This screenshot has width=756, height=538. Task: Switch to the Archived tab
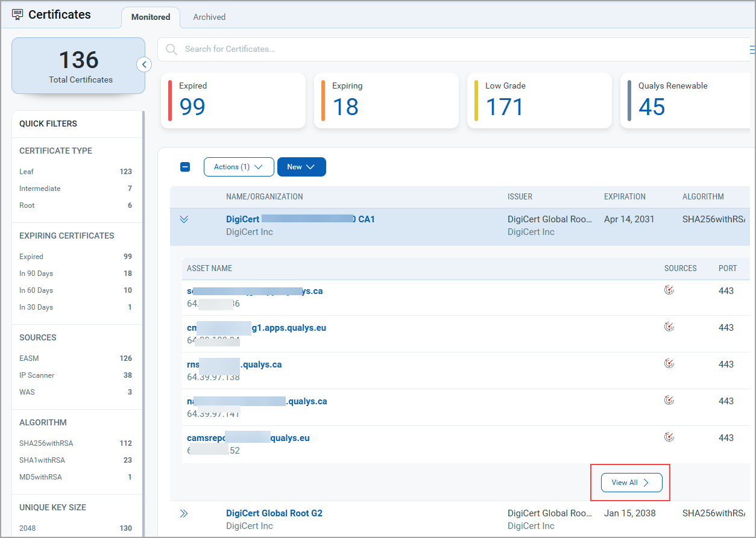click(209, 17)
